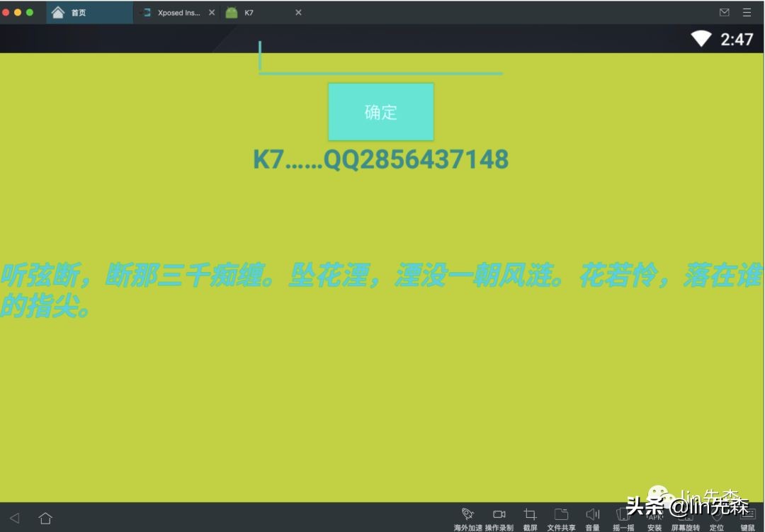Click 海外加速 rocket icon
Screen dimensions: 765x532
(468, 519)
